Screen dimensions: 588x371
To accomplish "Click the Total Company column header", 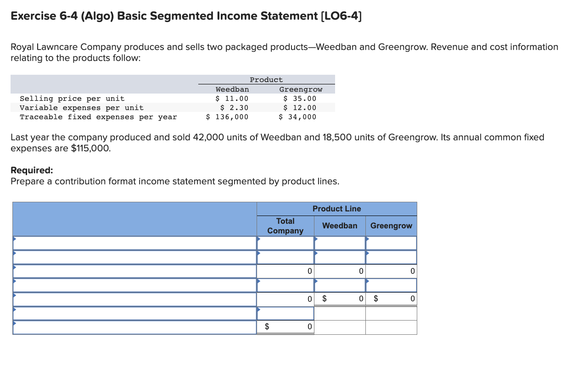I will [285, 226].
